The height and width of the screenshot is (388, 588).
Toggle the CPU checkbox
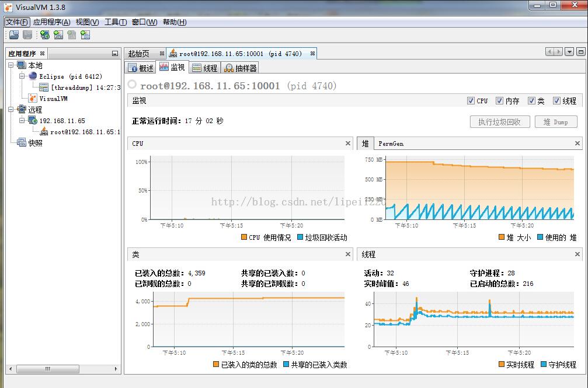[471, 100]
